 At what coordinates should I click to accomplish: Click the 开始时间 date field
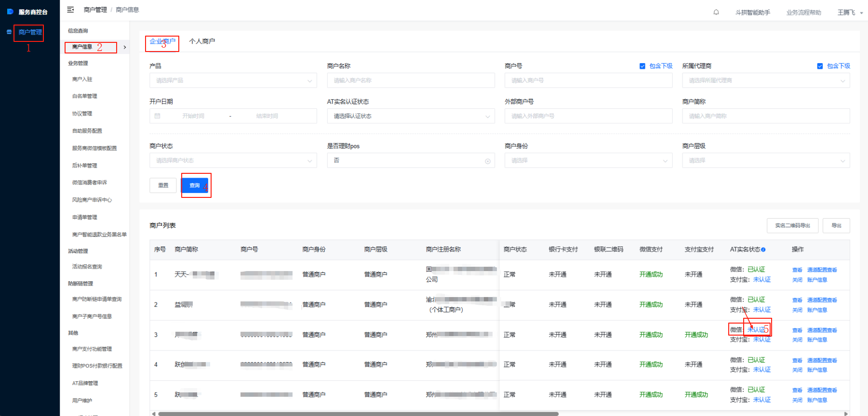point(193,116)
